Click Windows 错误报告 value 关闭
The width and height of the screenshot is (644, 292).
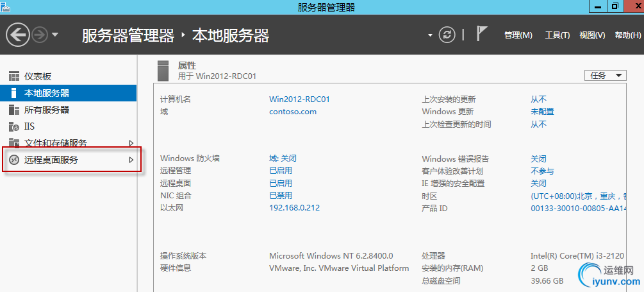(538, 159)
